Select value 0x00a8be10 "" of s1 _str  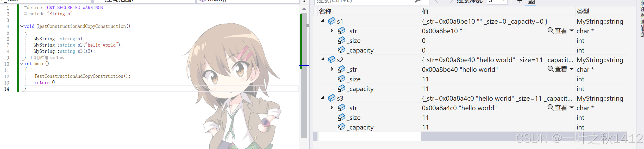(443, 31)
